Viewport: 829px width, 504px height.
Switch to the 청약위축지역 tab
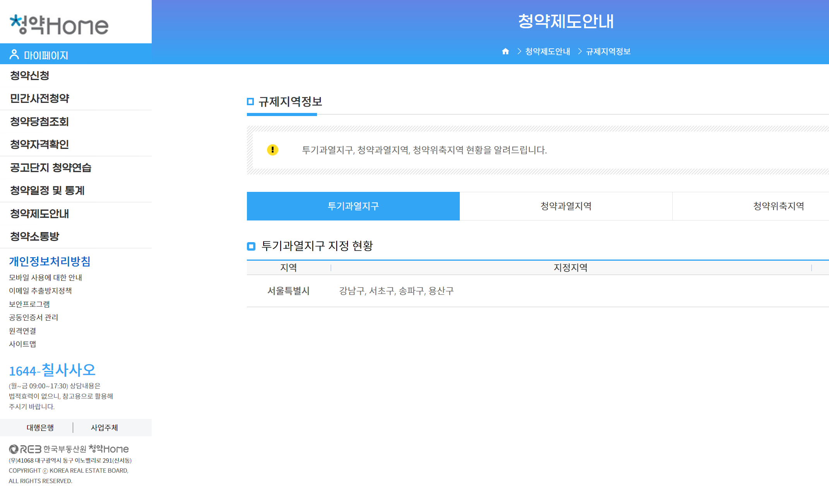click(x=778, y=206)
